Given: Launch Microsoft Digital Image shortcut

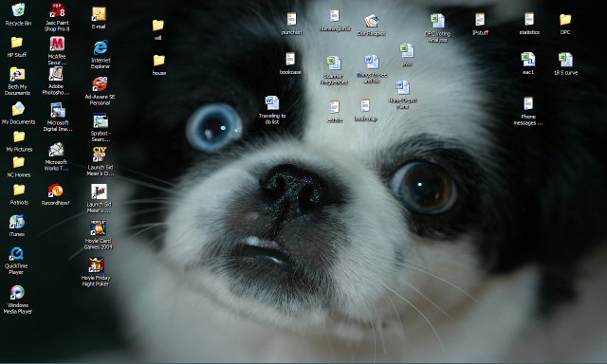Looking at the screenshot, I should [58, 110].
